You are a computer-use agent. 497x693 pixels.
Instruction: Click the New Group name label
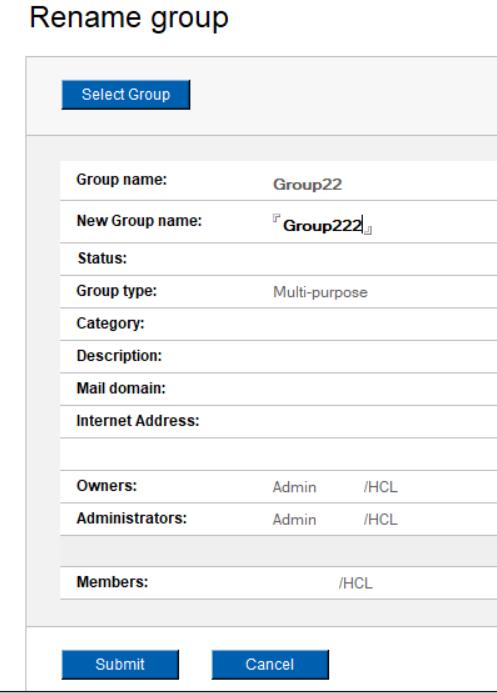click(139, 221)
